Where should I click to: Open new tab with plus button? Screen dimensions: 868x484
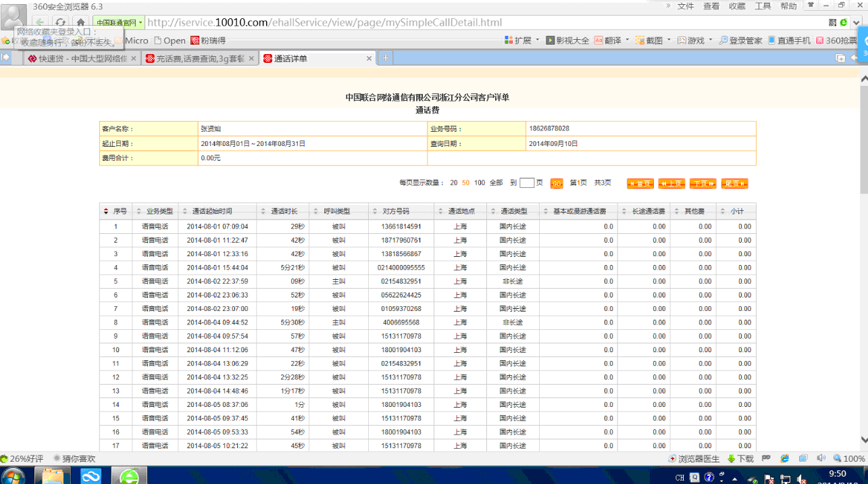coord(386,59)
